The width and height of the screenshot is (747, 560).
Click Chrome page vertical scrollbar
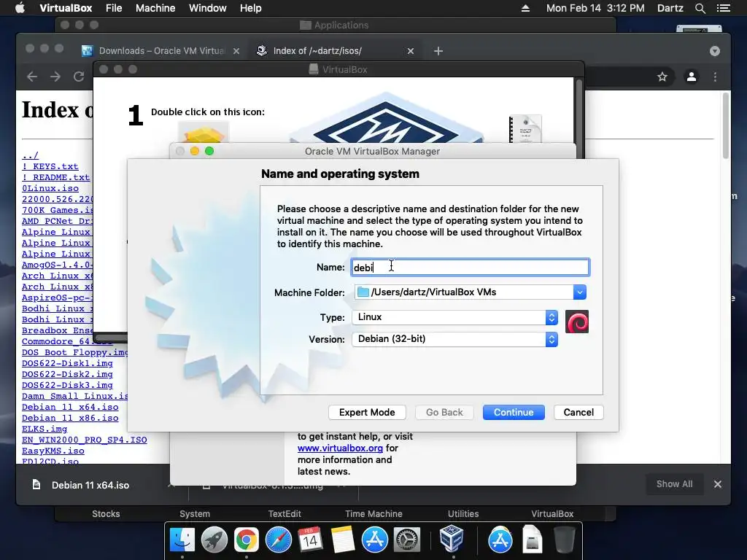click(726, 126)
